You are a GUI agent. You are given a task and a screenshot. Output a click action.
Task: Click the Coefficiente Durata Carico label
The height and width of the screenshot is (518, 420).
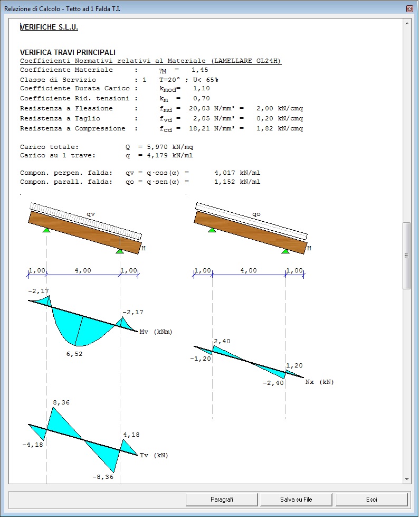(x=74, y=88)
